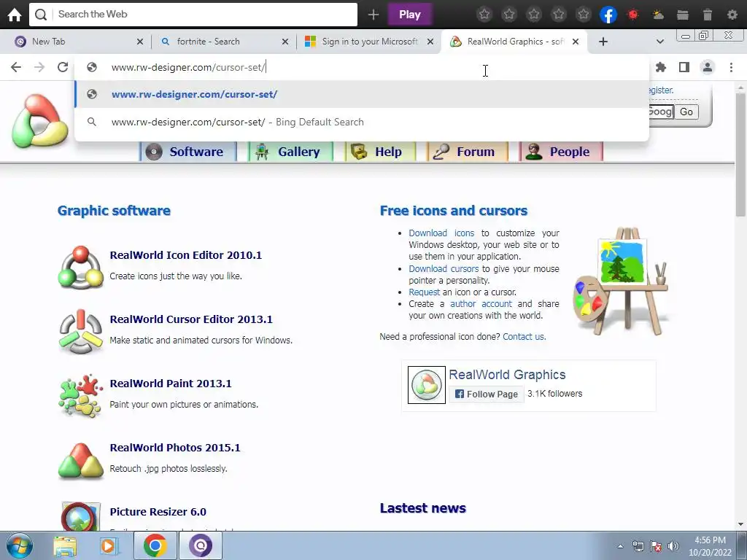This screenshot has width=747, height=560.
Task: Open the folder icon in top bar
Action: tap(683, 15)
